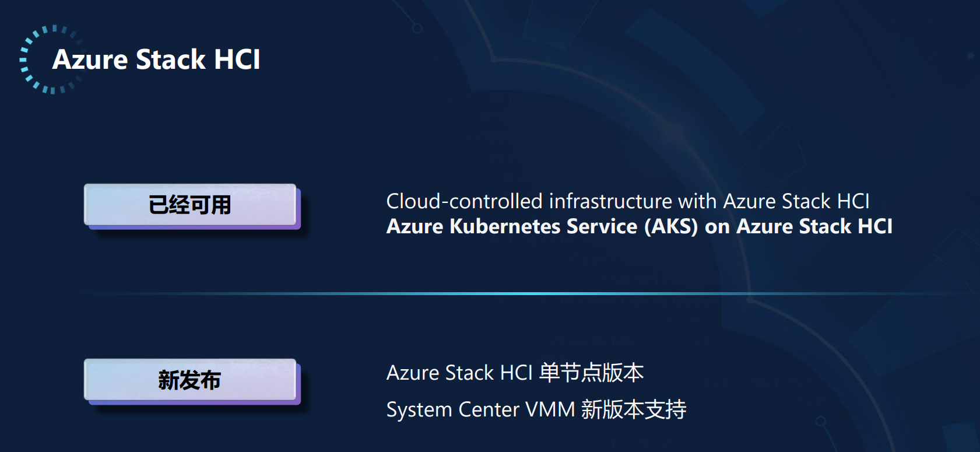Screen dimensions: 980x452
Task: Click the 已经可用 button
Action: [x=191, y=205]
